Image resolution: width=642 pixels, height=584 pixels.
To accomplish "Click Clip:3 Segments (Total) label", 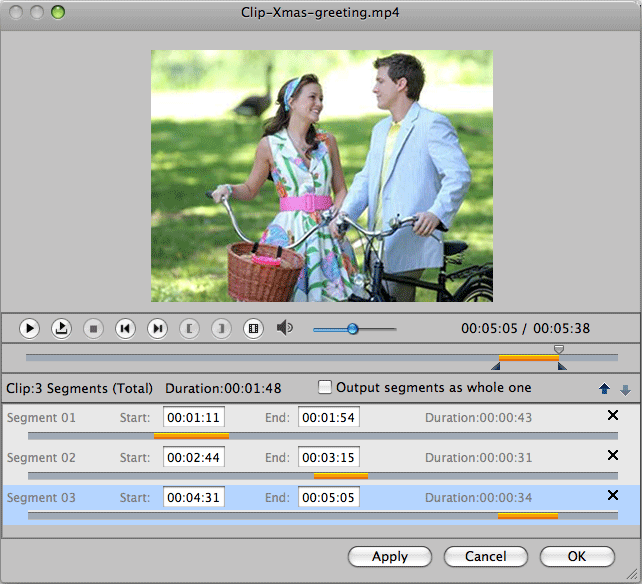I will point(79,388).
